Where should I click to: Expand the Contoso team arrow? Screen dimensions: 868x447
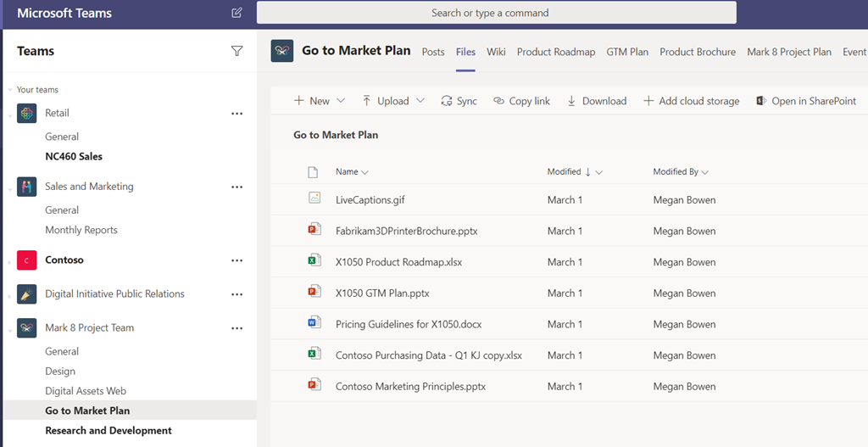coord(10,263)
